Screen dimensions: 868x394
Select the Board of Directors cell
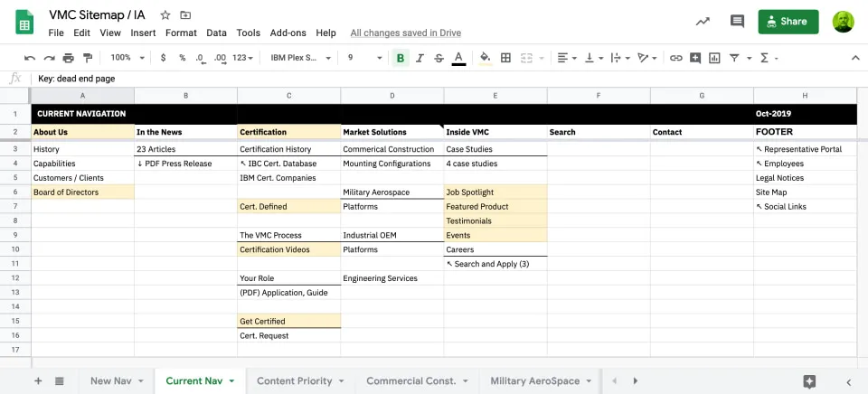(x=82, y=192)
